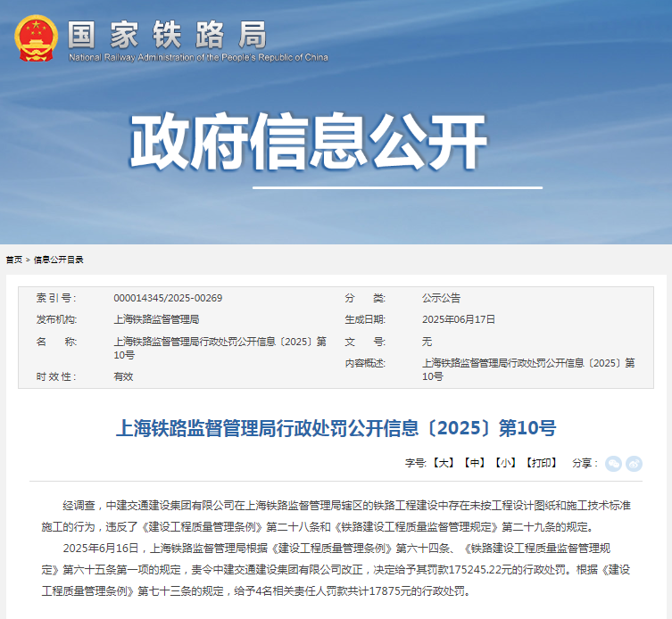The image size is (672, 619).
Task: Print the page using 打印
Action: (541, 463)
